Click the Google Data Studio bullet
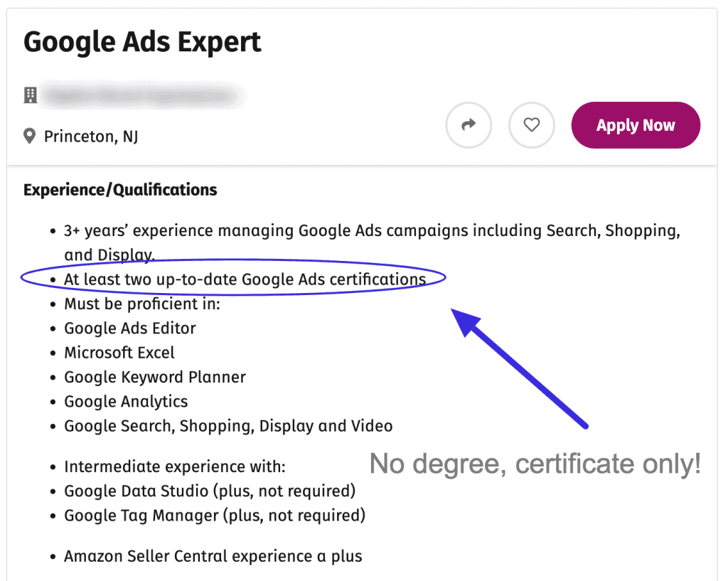Image resolution: width=728 pixels, height=581 pixels. 209,491
